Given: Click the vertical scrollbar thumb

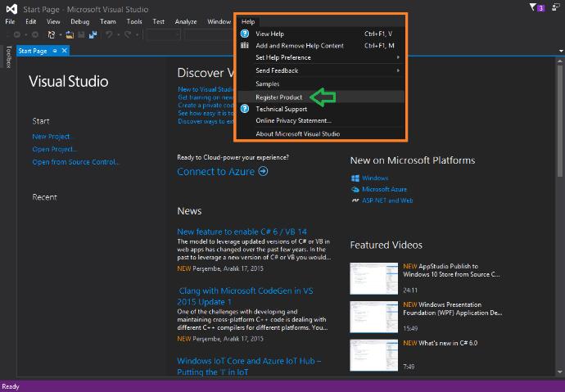Looking at the screenshot, I should 560,120.
